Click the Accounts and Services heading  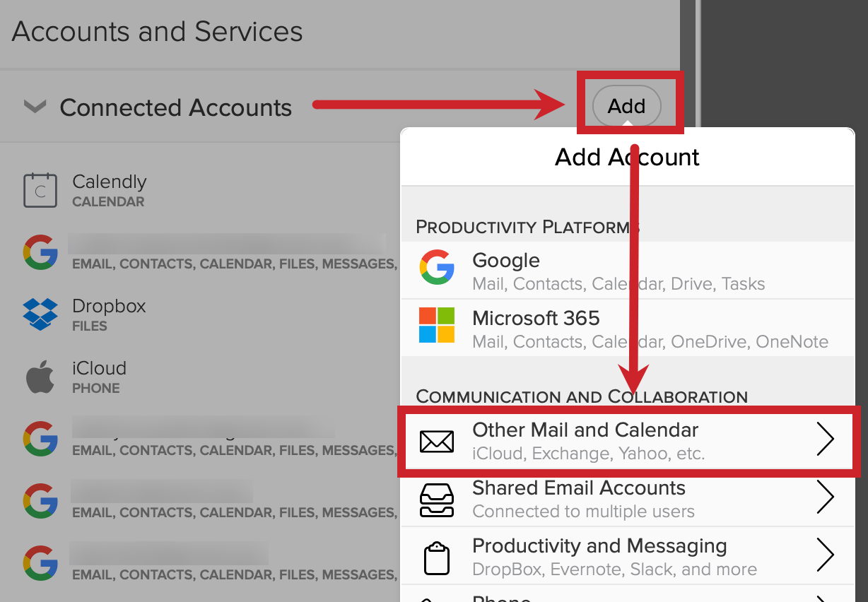[x=157, y=32]
